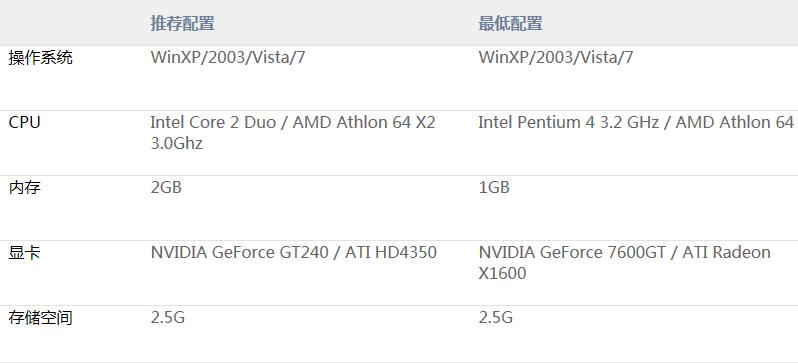Select the 内存 row label

tap(24, 188)
